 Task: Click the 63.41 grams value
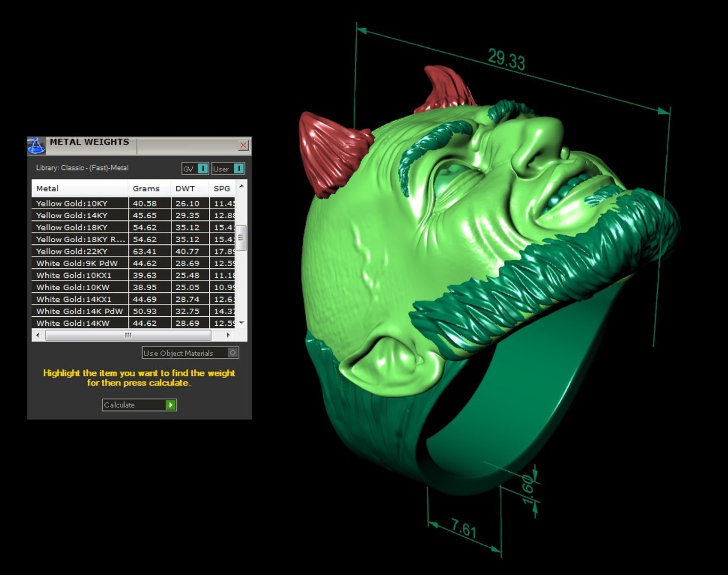point(145,251)
